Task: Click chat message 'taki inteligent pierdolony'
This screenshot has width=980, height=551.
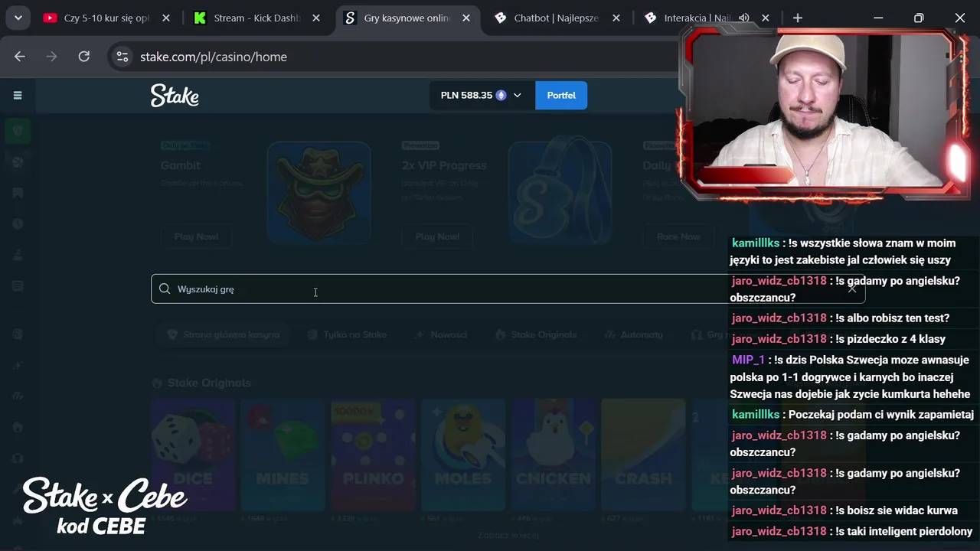Action: (x=904, y=531)
